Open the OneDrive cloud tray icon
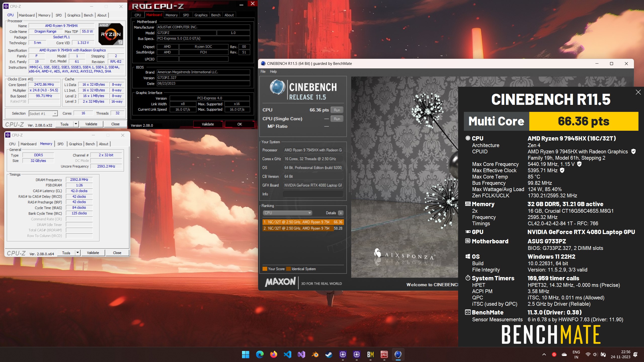Screen dimensions: 644x362 pos(564,354)
